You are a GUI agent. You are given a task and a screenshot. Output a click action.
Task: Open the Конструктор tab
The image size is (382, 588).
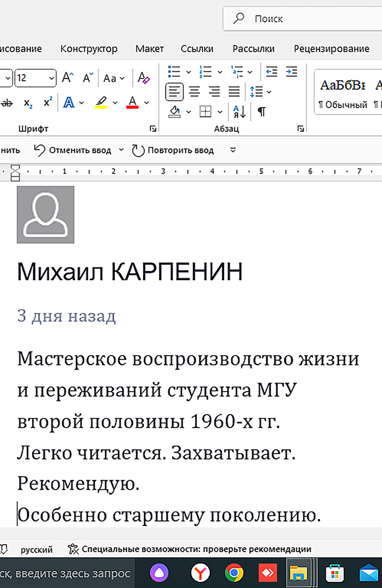click(x=89, y=49)
